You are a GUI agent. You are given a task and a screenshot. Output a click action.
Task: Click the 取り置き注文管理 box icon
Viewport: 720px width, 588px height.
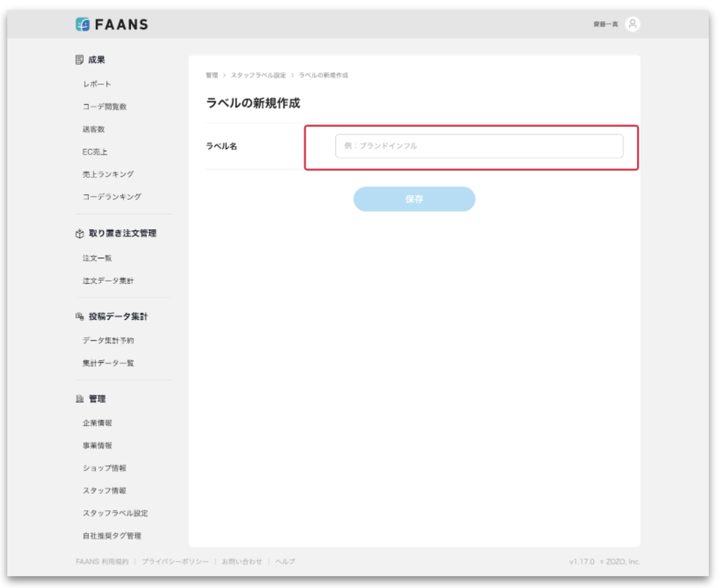80,234
